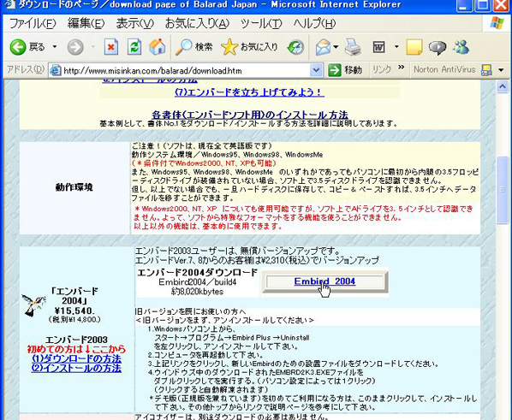Click the エンバード2004ダウンロード heading text
512x420 pixels.
point(198,272)
